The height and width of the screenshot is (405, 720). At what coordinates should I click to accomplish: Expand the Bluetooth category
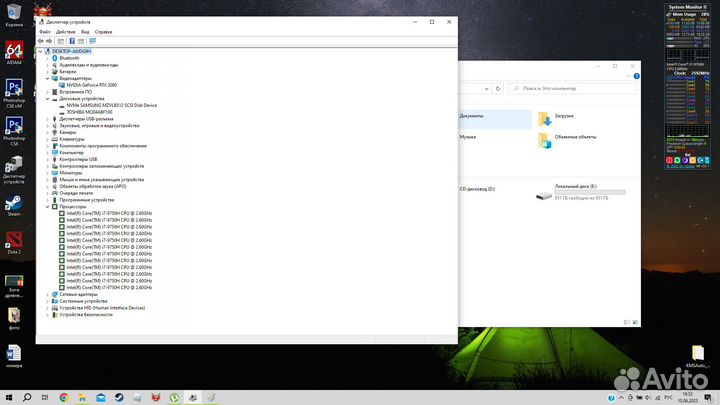click(x=47, y=58)
